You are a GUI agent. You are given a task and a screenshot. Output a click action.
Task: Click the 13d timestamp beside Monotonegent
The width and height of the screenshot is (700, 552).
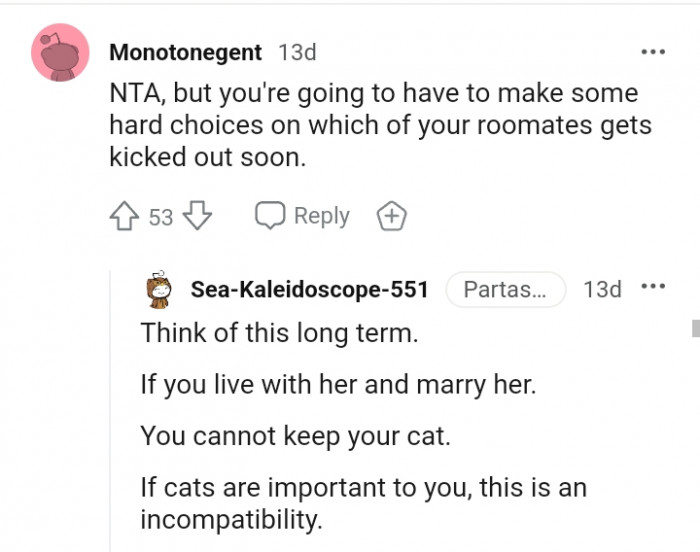tap(296, 52)
